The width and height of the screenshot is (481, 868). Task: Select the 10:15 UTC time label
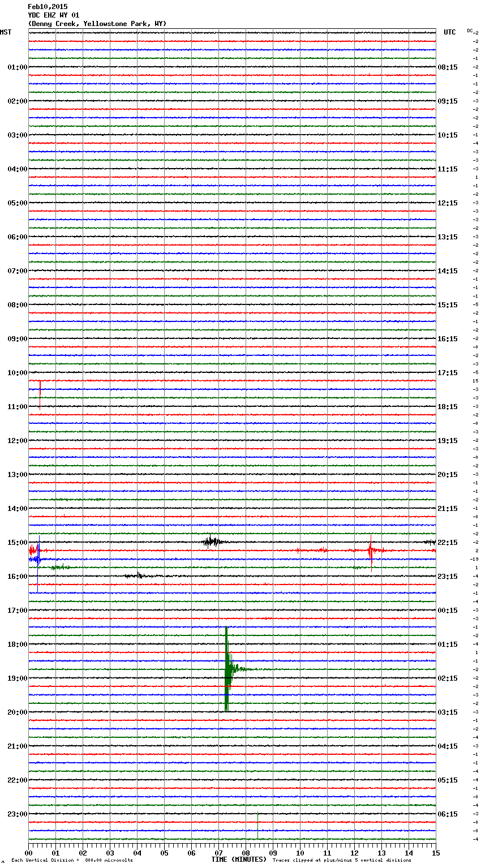coord(448,135)
